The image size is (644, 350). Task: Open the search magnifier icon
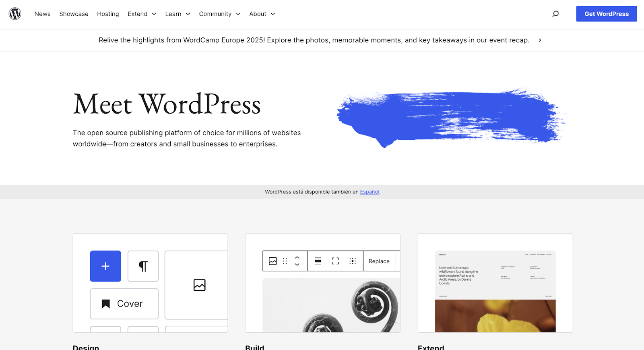point(555,14)
